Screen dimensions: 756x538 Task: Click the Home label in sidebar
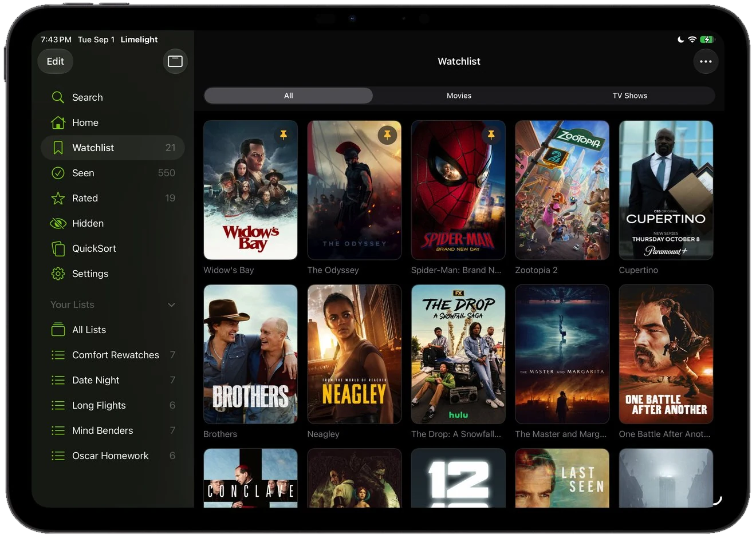click(x=85, y=122)
